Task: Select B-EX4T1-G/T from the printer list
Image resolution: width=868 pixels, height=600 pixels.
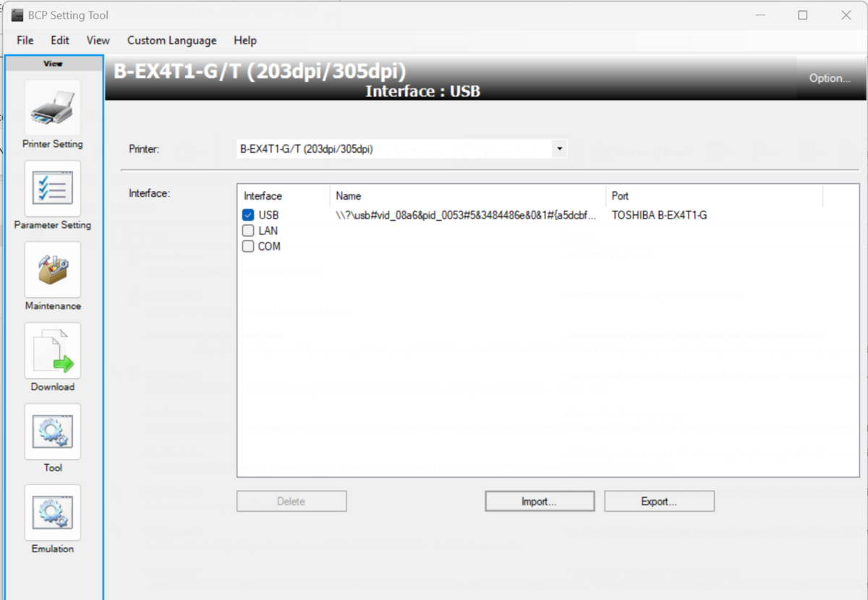Action: [325, 148]
